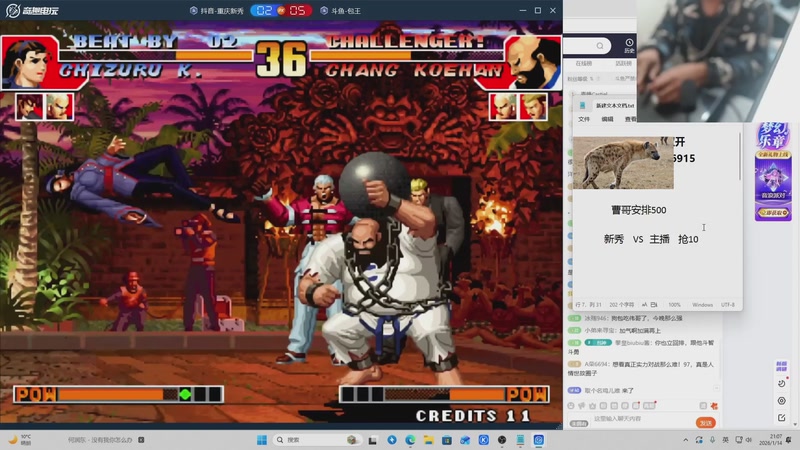Open the 编辑 menu in Notepad

pyautogui.click(x=607, y=119)
